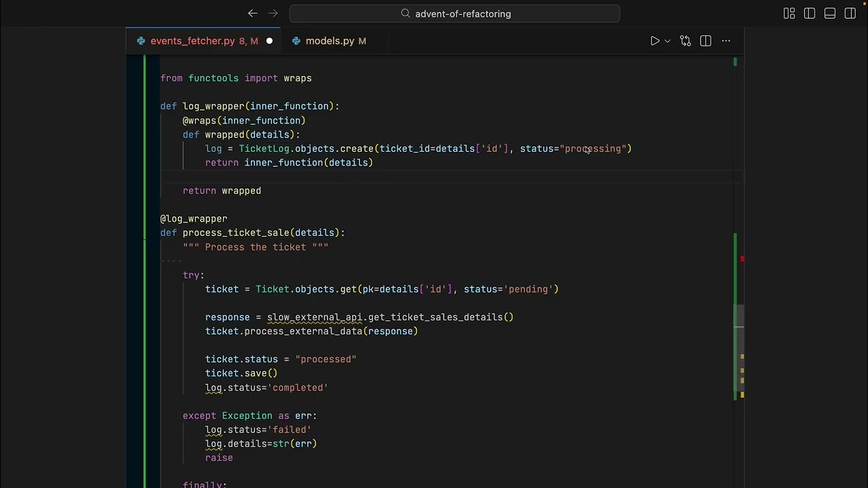This screenshot has height=488, width=868.
Task: Click the 'Process the ticket' docstring
Action: tap(256, 247)
